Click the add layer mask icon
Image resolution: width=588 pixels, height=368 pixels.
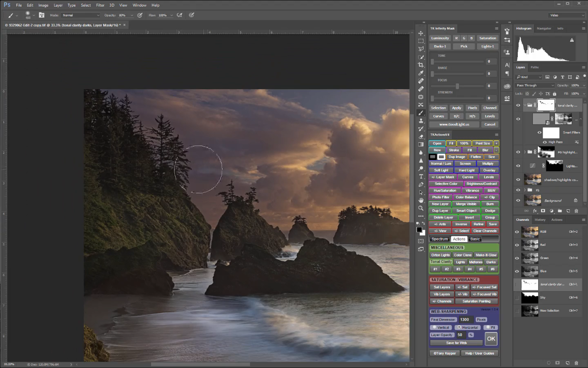point(543,211)
